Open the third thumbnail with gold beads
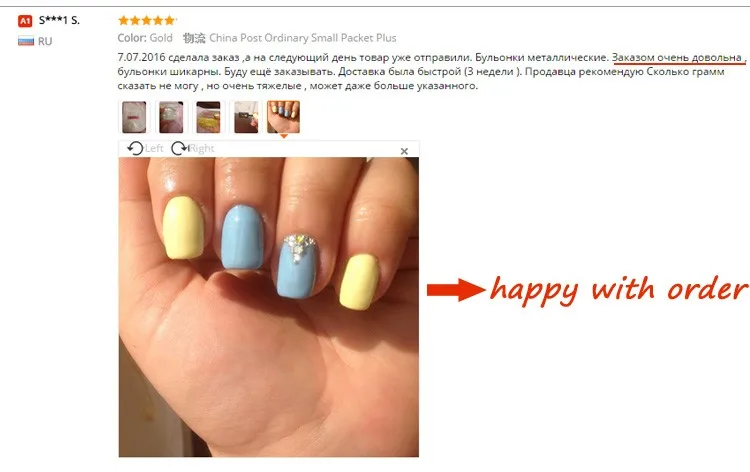750x472 pixels. pyautogui.click(x=209, y=117)
